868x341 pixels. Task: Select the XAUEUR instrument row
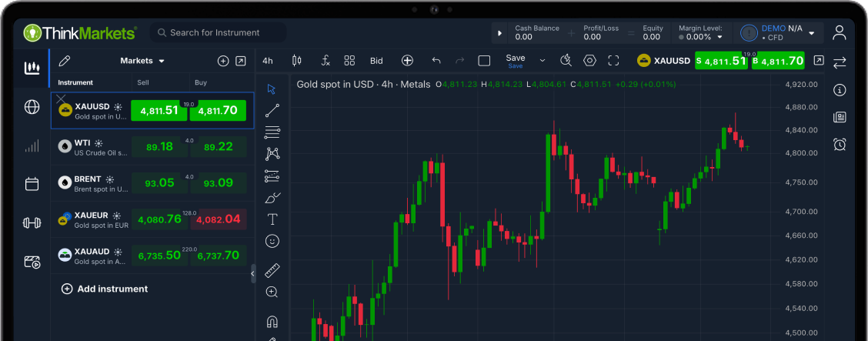pyautogui.click(x=153, y=219)
